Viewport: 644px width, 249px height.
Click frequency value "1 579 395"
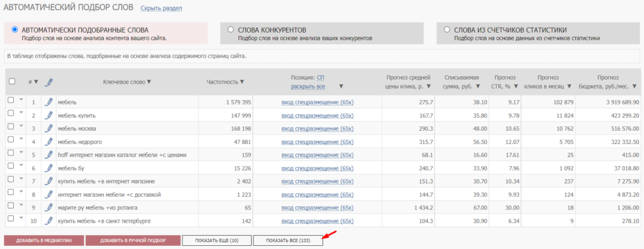(238, 102)
